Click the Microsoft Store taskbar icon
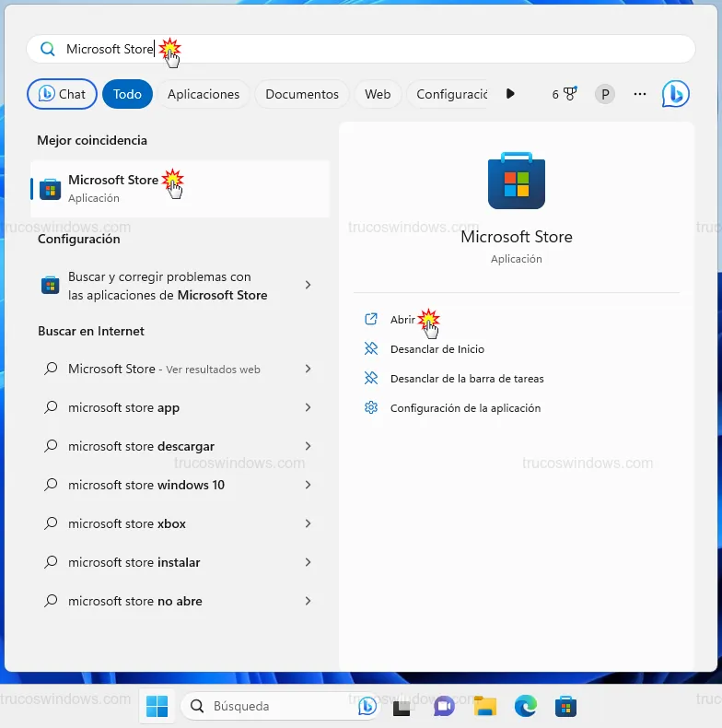 click(565, 707)
